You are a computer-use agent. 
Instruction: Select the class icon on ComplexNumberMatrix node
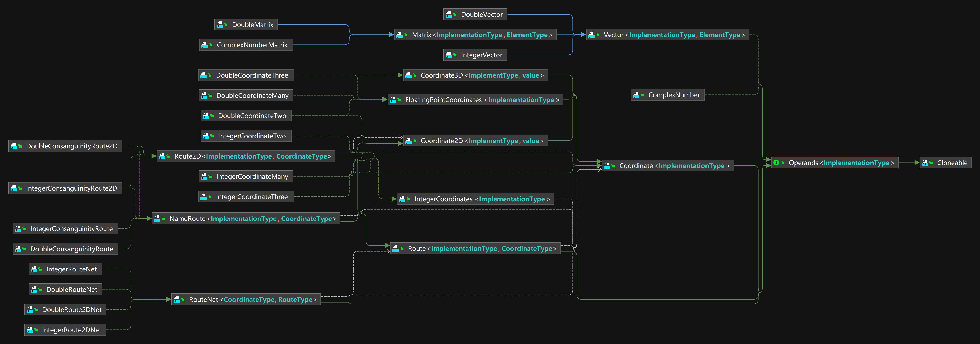(204, 44)
